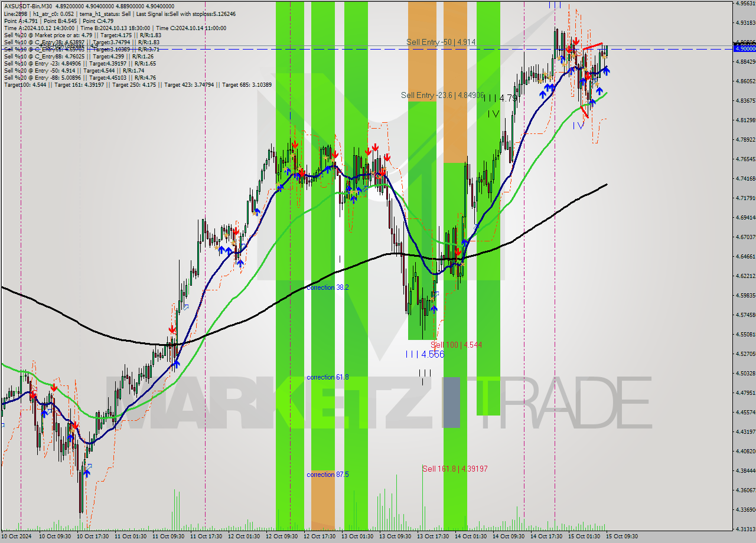Screen dimensions: 756x543
Task: Click the 4.43197 price axis label
Action: (x=745, y=431)
